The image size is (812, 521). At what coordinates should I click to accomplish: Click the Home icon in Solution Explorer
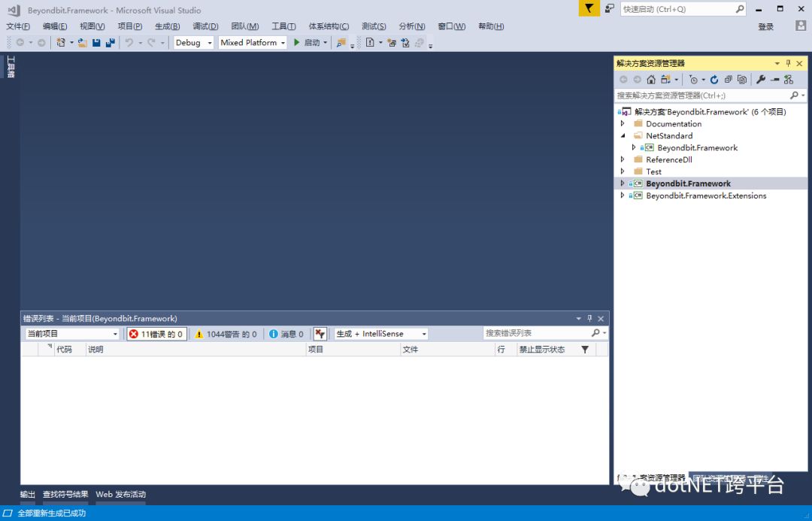[651, 79]
